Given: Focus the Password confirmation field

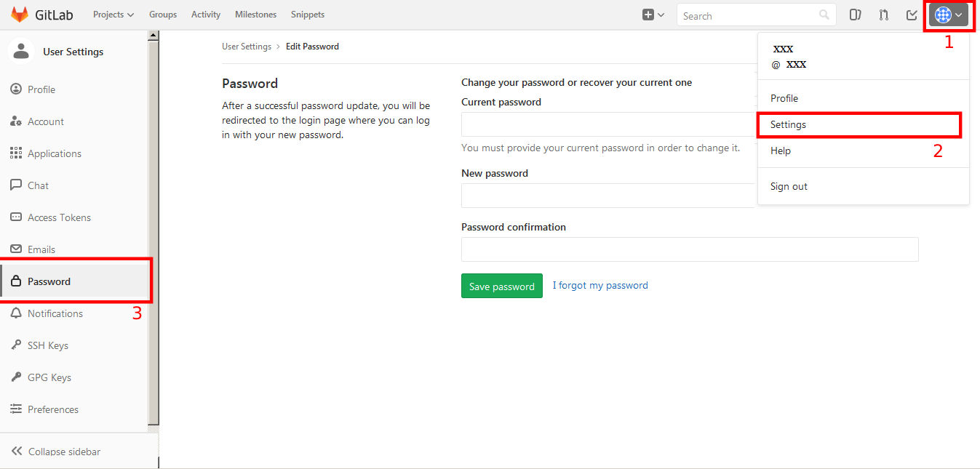Looking at the screenshot, I should click(690, 249).
